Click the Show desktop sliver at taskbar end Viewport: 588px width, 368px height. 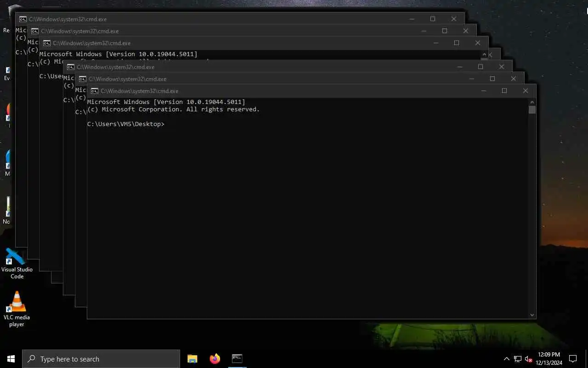click(x=587, y=359)
